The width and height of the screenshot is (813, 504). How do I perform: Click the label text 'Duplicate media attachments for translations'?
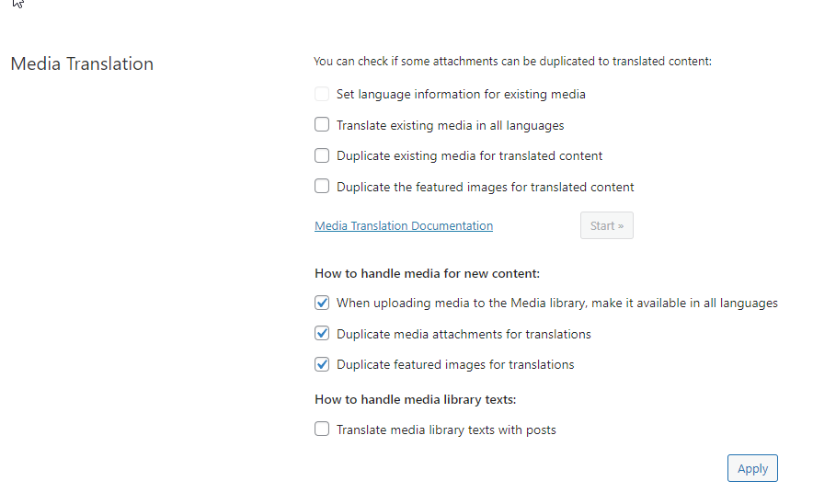(464, 335)
